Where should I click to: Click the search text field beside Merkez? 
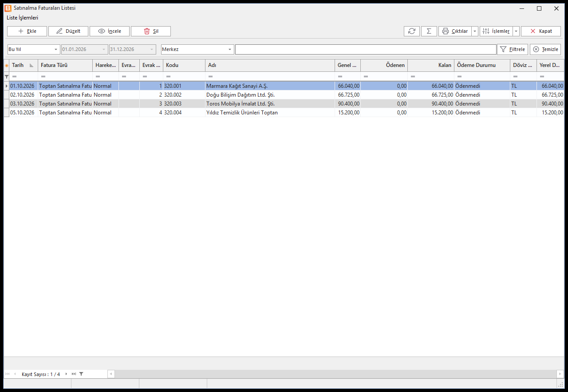366,49
